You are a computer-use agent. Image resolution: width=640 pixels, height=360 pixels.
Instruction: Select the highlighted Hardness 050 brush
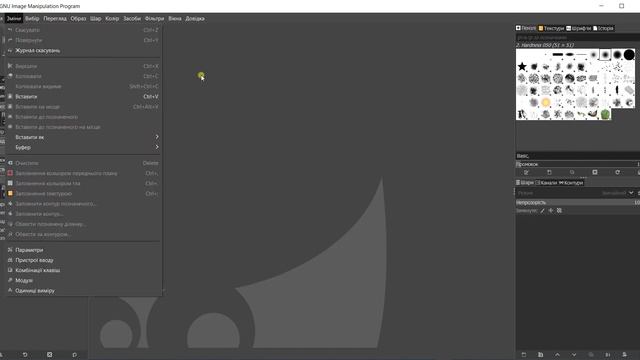(605, 55)
